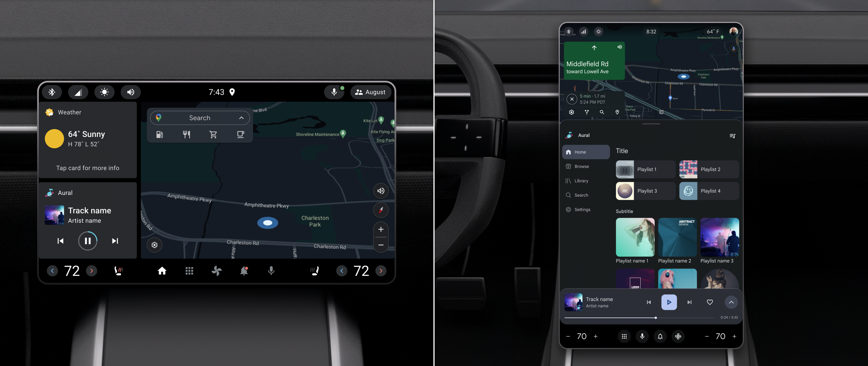Dismiss the active navigation route
Image resolution: width=868 pixels, height=366 pixels.
point(572,98)
